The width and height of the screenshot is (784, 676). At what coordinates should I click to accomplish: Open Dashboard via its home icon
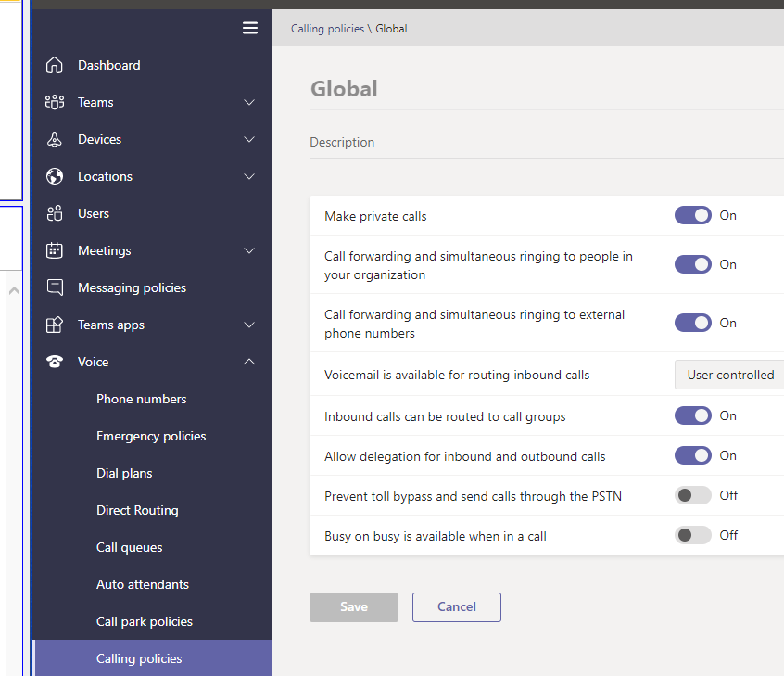[55, 65]
